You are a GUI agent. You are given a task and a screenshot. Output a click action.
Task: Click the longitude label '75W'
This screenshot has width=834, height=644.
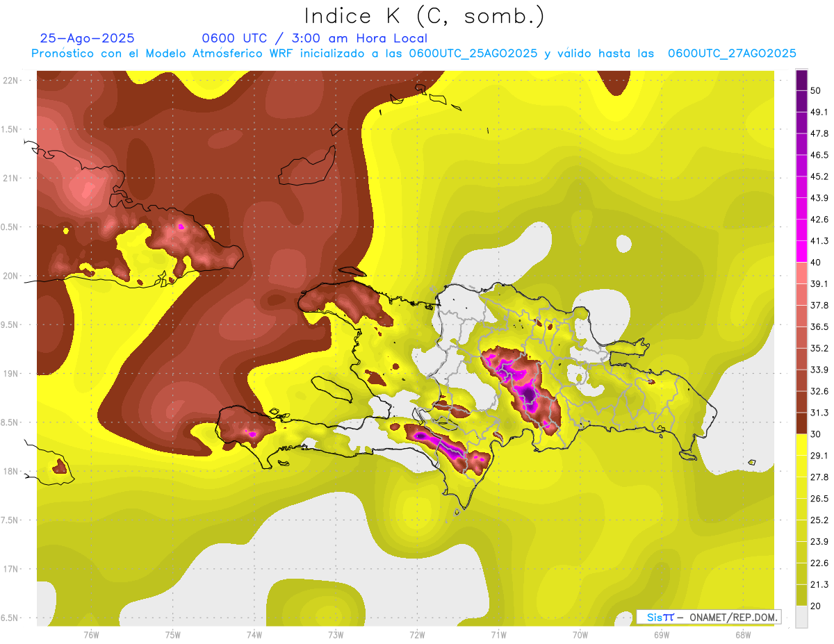click(172, 635)
